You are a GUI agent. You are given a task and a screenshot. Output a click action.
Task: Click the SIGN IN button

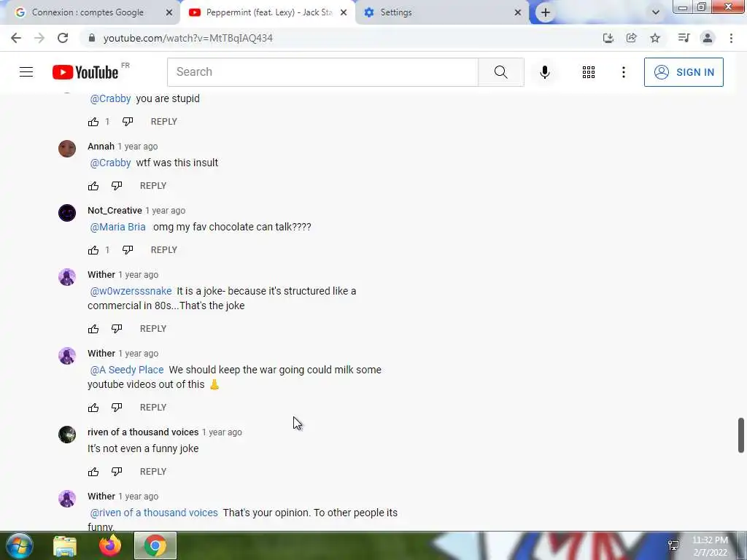click(684, 72)
